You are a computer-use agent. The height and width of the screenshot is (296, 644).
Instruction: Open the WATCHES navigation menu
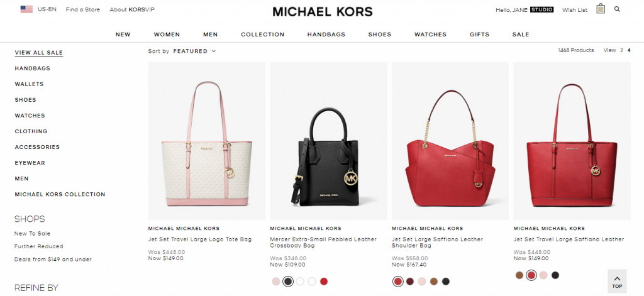(x=430, y=35)
